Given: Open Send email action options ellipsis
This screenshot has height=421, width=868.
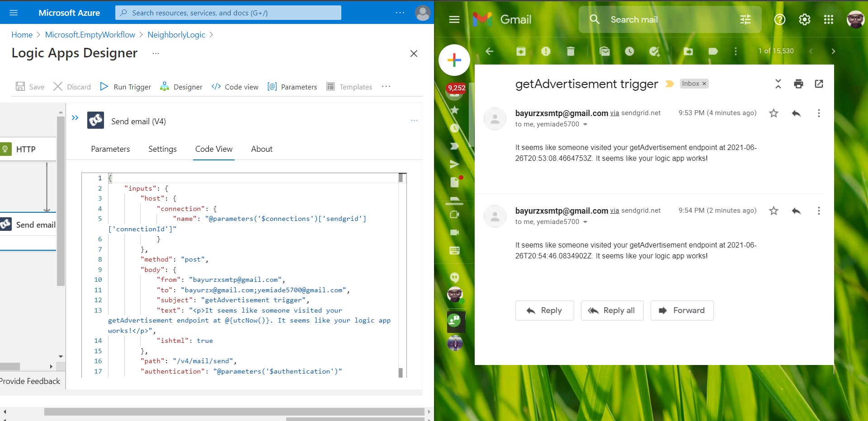Looking at the screenshot, I should point(414,121).
